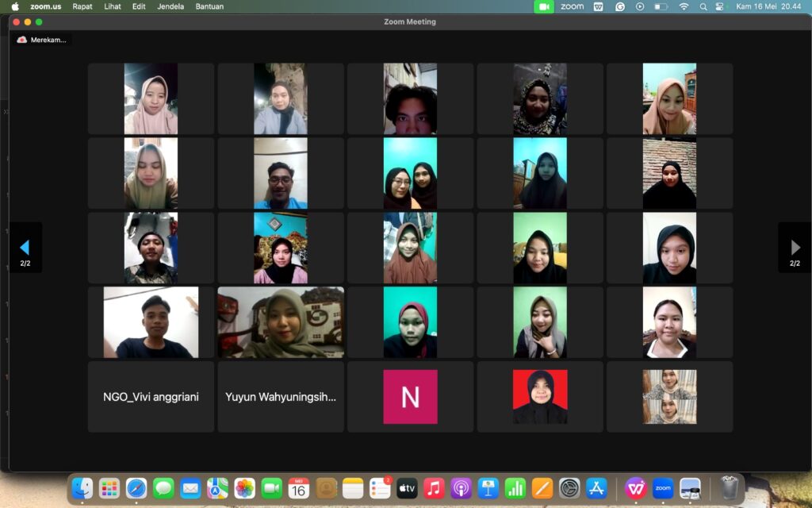Click the Zoom camera icon in menu bar

point(544,6)
